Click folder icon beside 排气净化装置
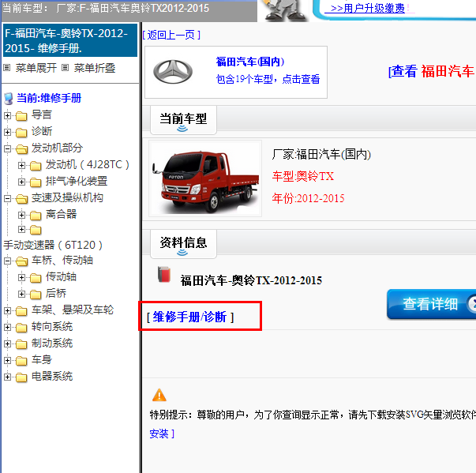 tap(36, 182)
